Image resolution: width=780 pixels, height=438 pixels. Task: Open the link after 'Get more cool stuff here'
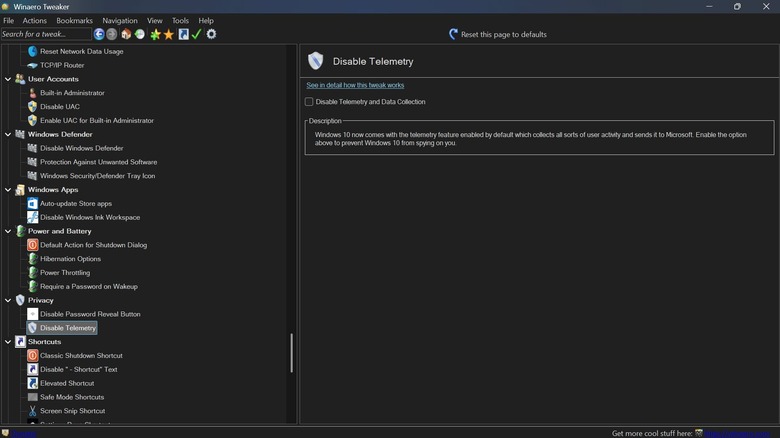click(737, 434)
